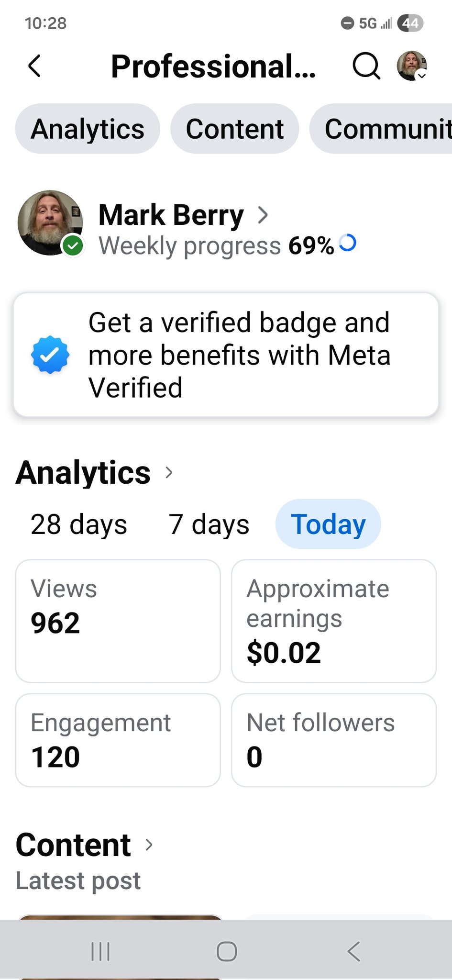This screenshot has width=452, height=980.
Task: Open profile switcher avatar in header
Action: coord(412,66)
